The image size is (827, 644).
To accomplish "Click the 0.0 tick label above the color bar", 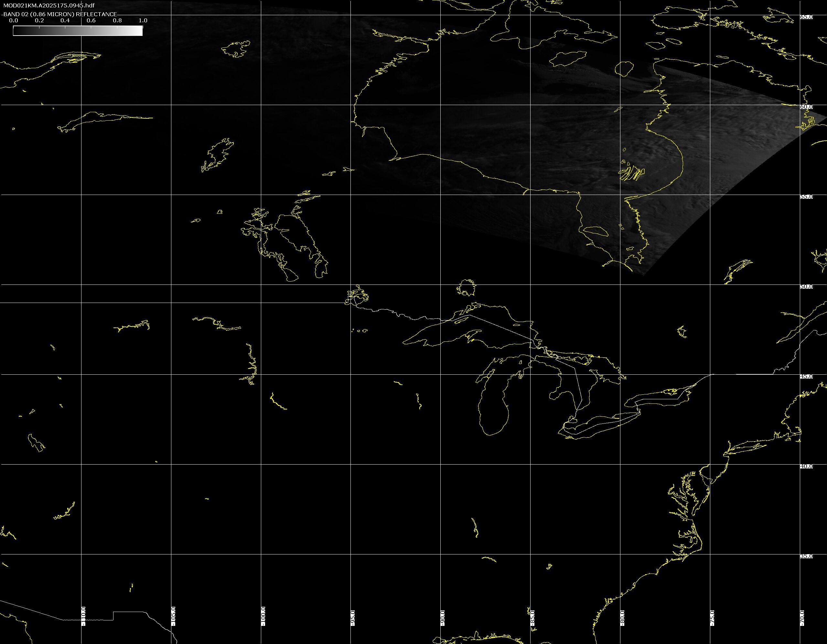I will [14, 20].
